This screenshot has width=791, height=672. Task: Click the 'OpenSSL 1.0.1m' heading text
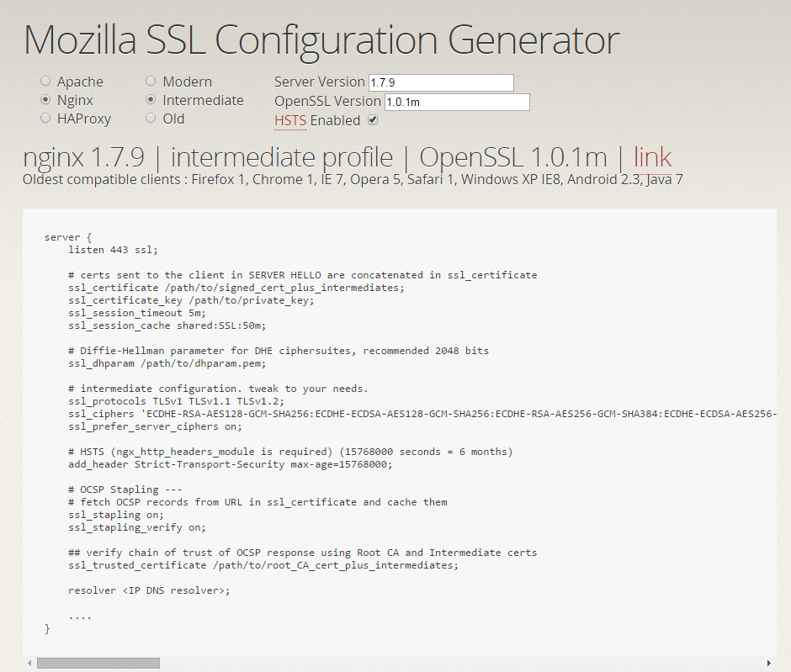[513, 157]
